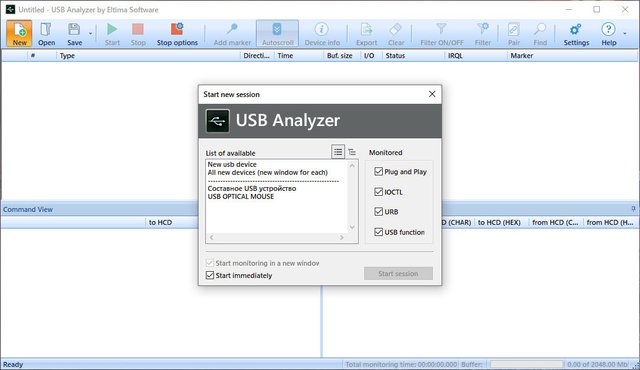This screenshot has width=640, height=370.
Task: Select 'Составное USB устройство' list entry
Action: 252,188
